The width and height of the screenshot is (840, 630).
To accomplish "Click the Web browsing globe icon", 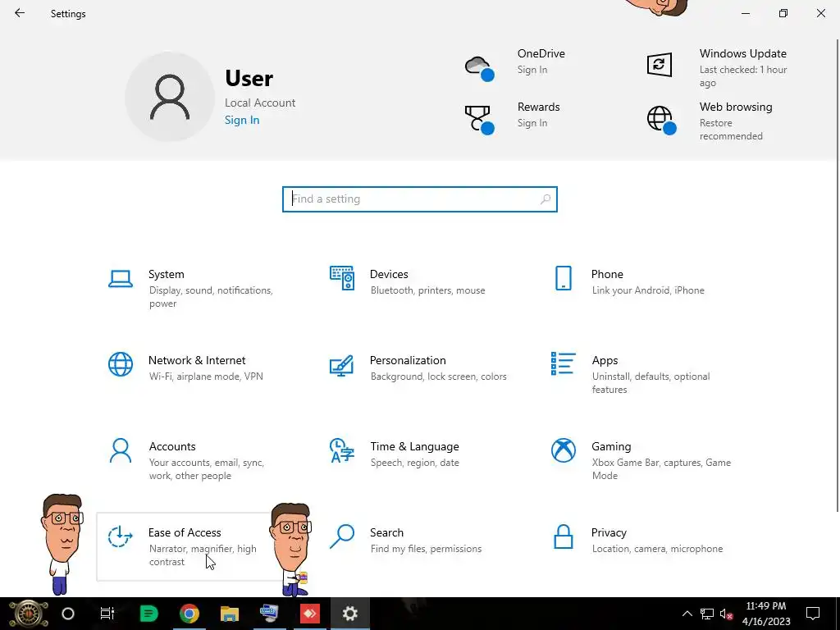I will click(x=662, y=120).
